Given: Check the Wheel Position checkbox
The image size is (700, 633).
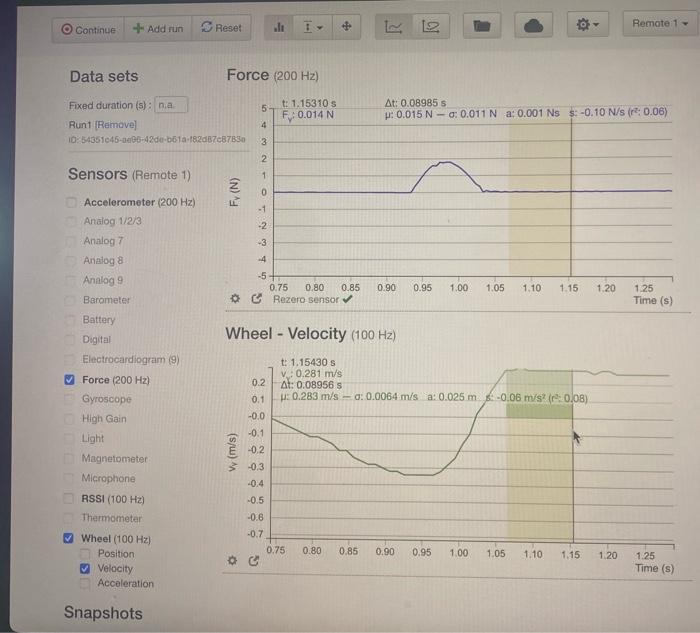Looking at the screenshot, I should (x=85, y=554).
